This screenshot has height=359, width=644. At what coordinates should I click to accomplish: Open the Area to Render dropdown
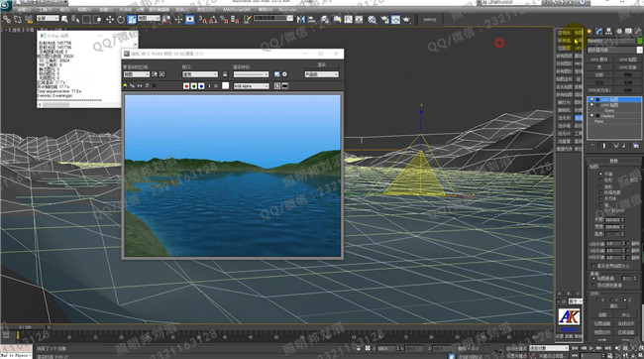[137, 74]
